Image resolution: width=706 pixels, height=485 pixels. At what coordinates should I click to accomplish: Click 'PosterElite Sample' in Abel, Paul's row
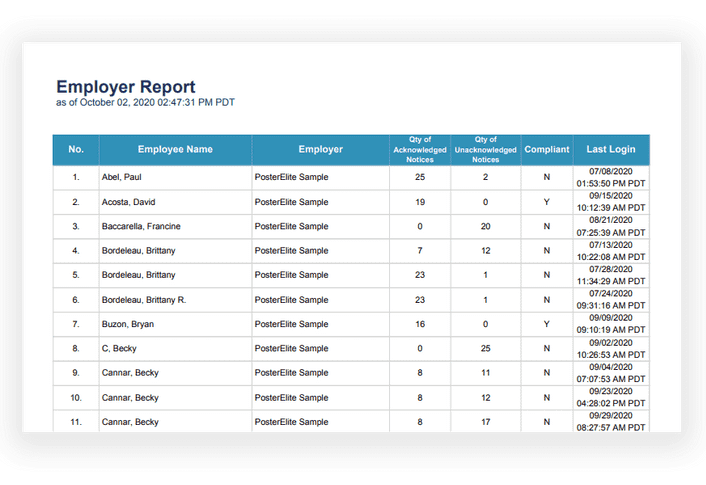[x=291, y=177]
